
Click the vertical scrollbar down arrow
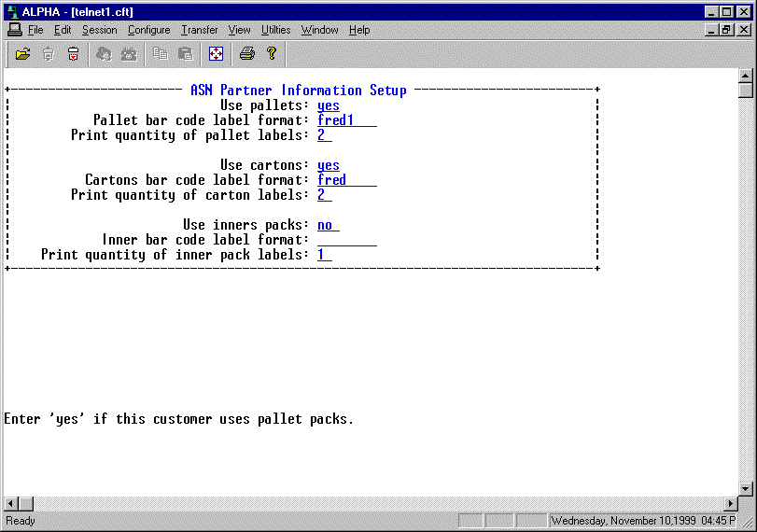(x=745, y=488)
